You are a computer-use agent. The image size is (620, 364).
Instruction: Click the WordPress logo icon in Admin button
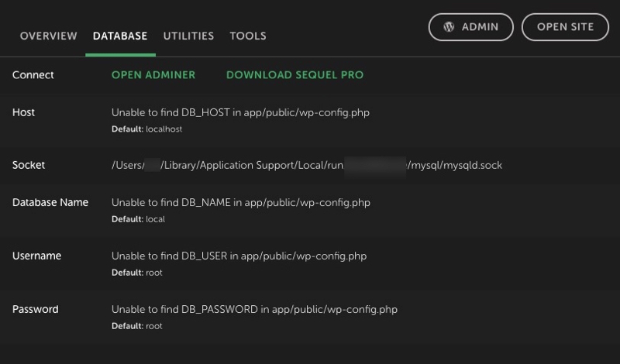pos(449,27)
